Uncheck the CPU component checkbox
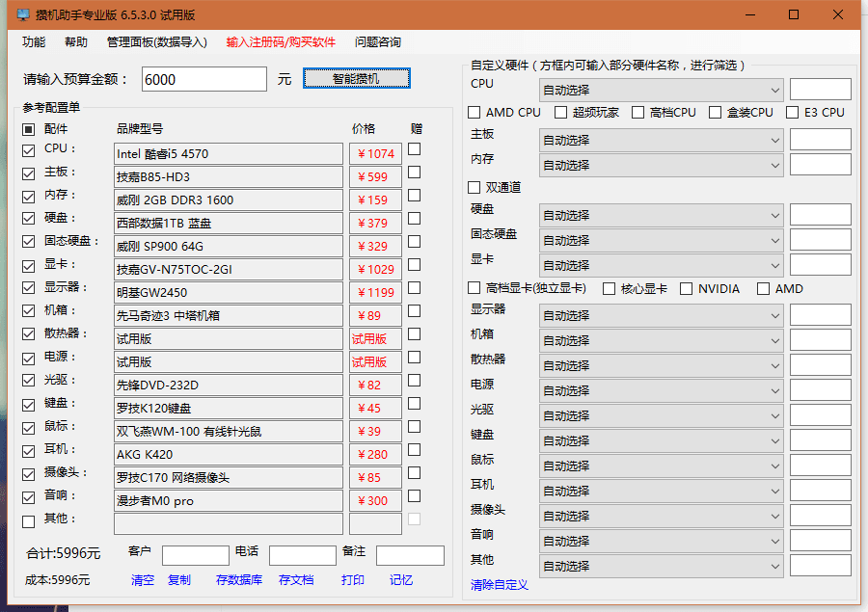The width and height of the screenshot is (868, 612). point(28,150)
